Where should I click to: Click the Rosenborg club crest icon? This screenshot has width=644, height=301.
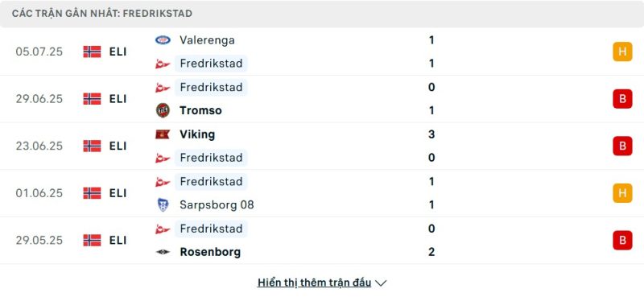point(163,252)
